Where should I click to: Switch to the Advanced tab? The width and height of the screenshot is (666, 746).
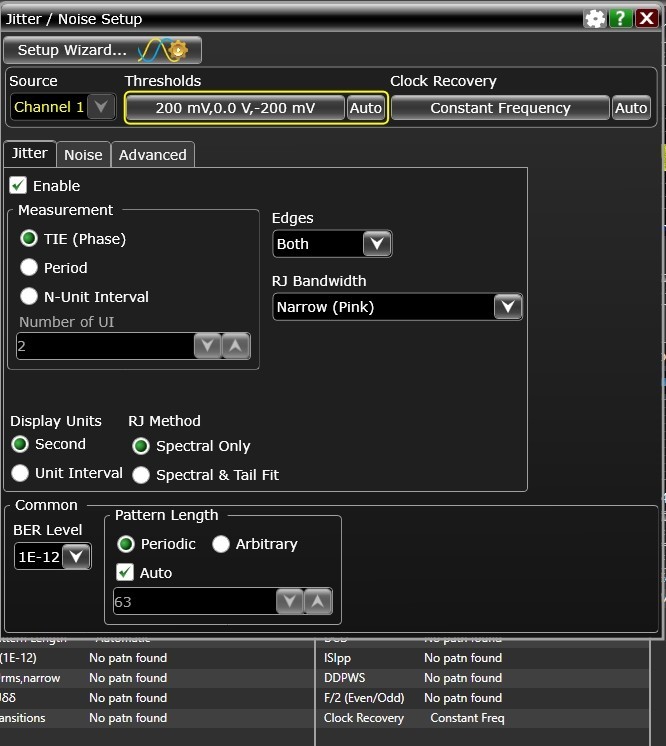[153, 155]
